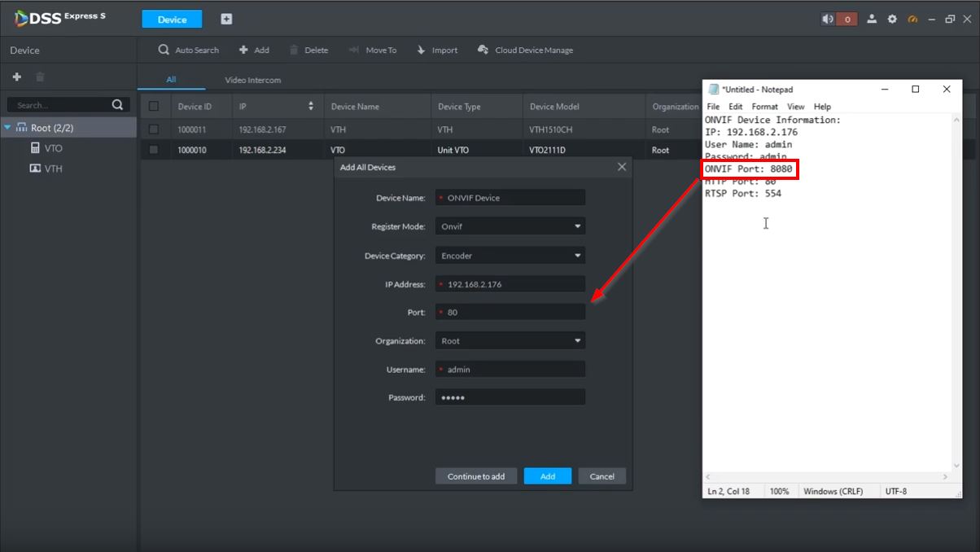Image resolution: width=980 pixels, height=552 pixels.
Task: Click the add organization plus icon
Action: pos(16,77)
